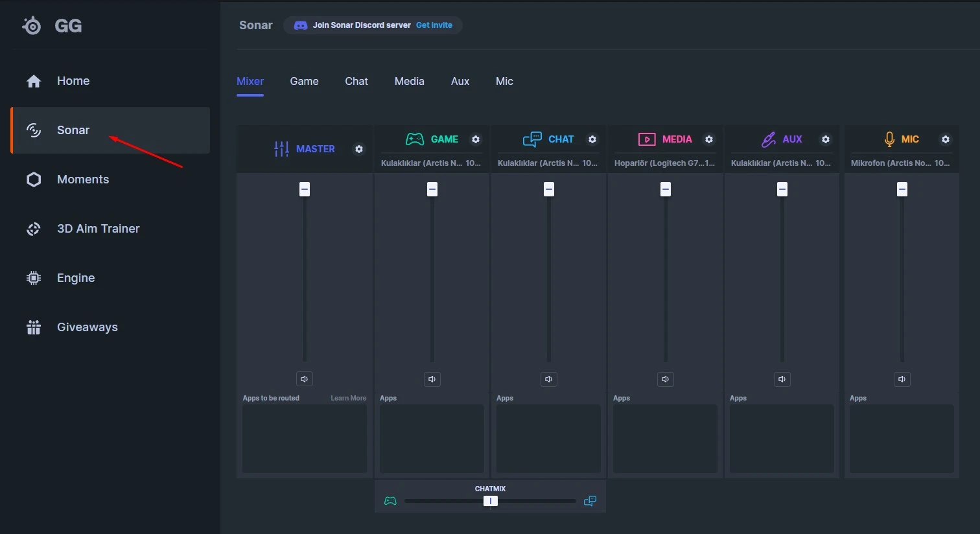
Task: Switch to the Mic tab
Action: pos(504,82)
